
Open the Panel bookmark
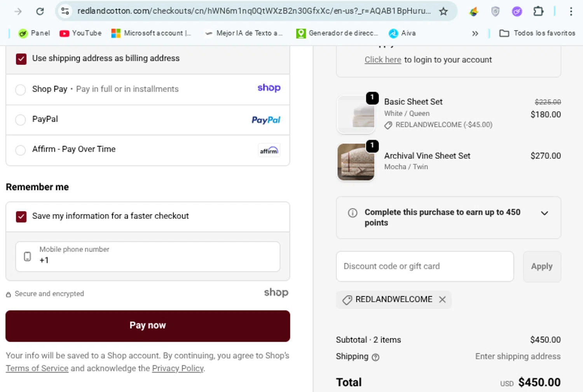tap(34, 33)
